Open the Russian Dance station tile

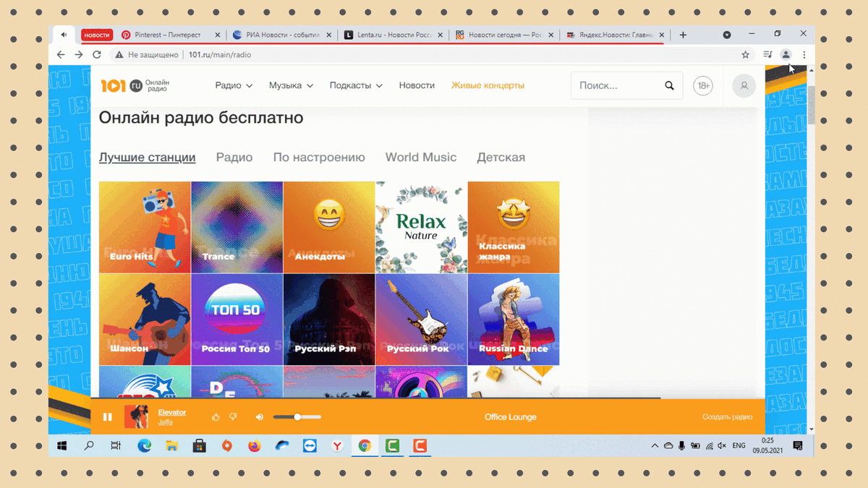tap(514, 320)
